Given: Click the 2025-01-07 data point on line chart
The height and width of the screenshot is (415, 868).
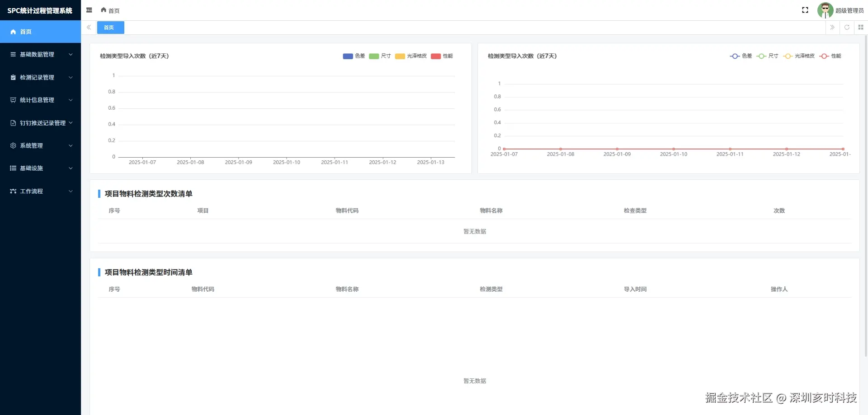Looking at the screenshot, I should tap(504, 149).
